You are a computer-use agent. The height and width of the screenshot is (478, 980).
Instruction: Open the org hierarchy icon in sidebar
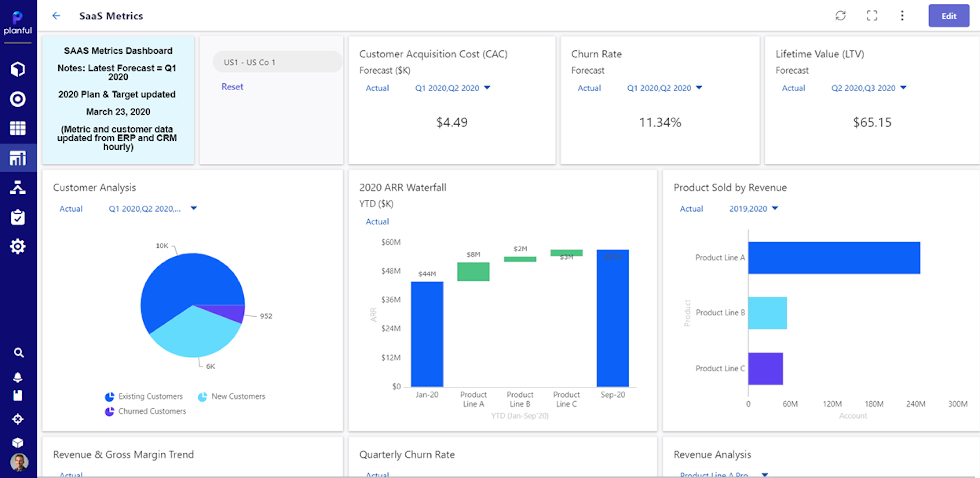point(18,188)
